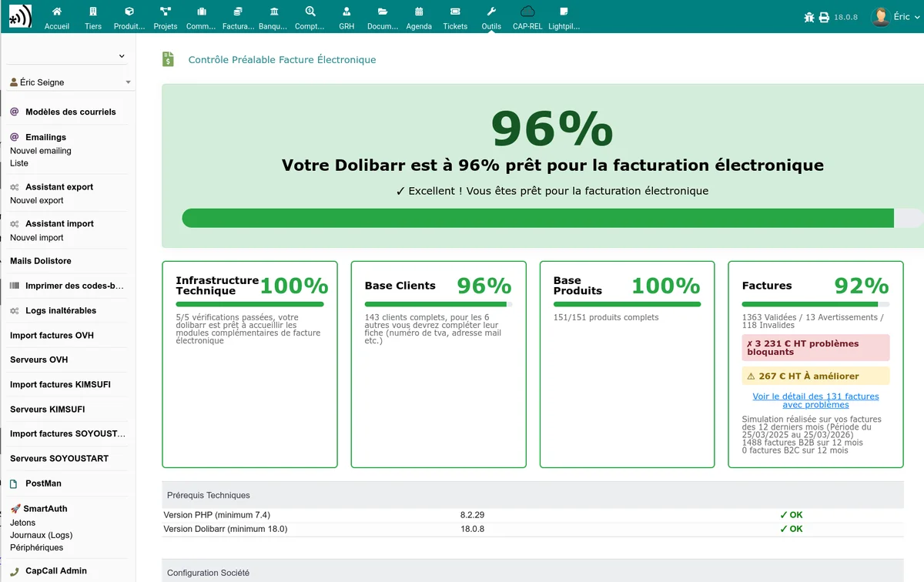Image resolution: width=924 pixels, height=582 pixels.
Task: Click the printer icon in header
Action: pyautogui.click(x=824, y=17)
